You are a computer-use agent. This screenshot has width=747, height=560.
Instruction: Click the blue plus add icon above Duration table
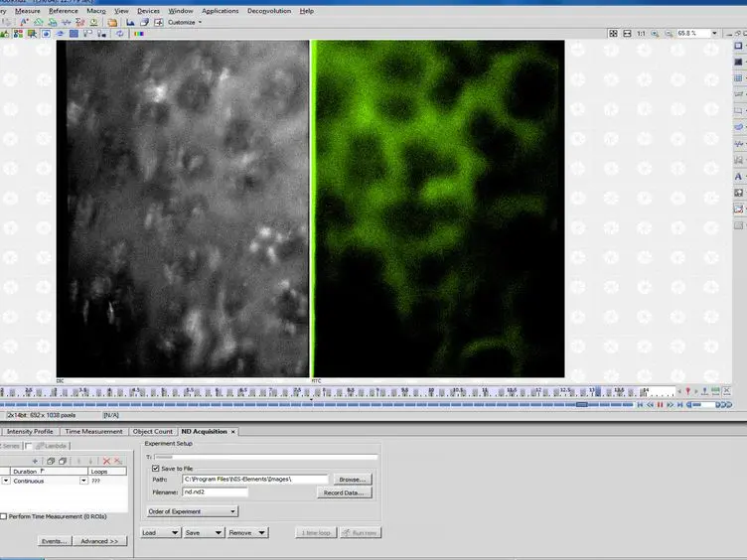pos(35,461)
